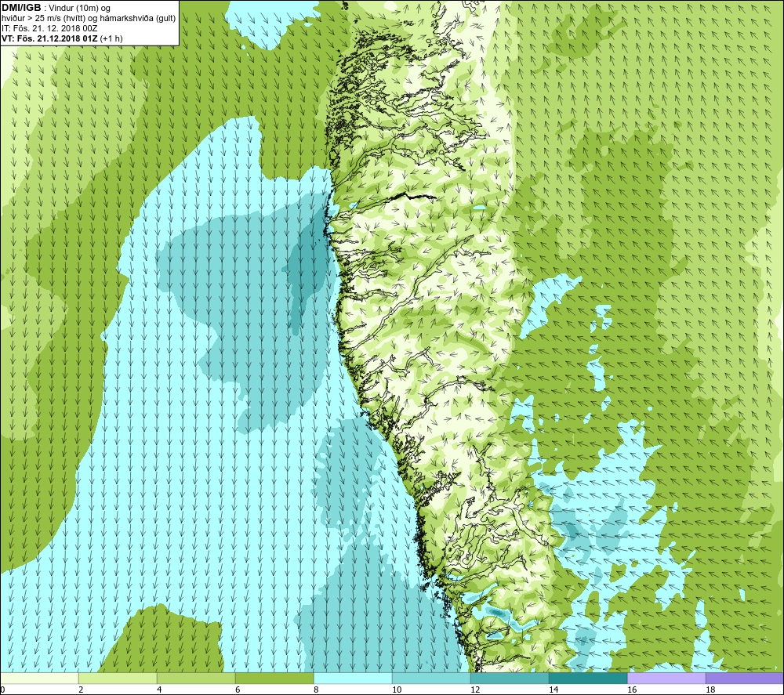Click the 'hviður > 25 m/s' legend line
The image size is (784, 695).
tap(89, 19)
